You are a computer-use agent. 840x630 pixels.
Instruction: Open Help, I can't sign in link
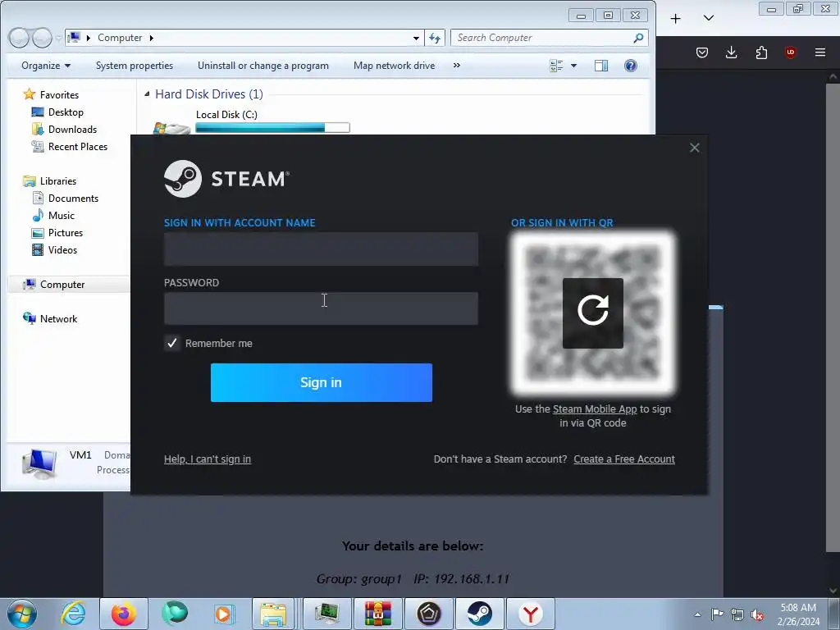[208, 459]
